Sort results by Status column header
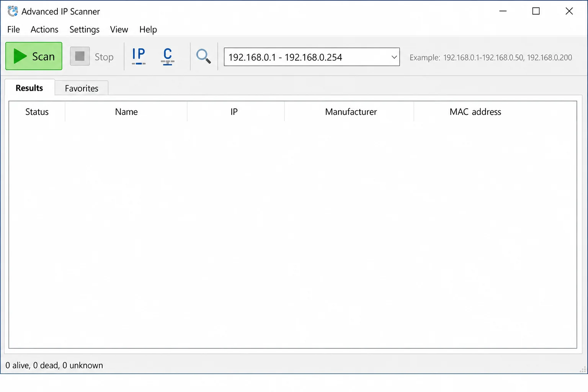The image size is (588, 392). pos(37,112)
